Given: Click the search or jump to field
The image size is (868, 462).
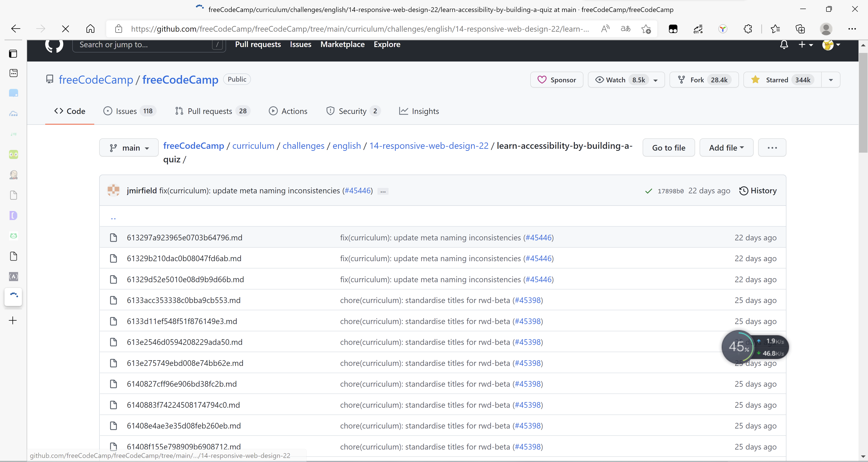Looking at the screenshot, I should click(x=148, y=45).
